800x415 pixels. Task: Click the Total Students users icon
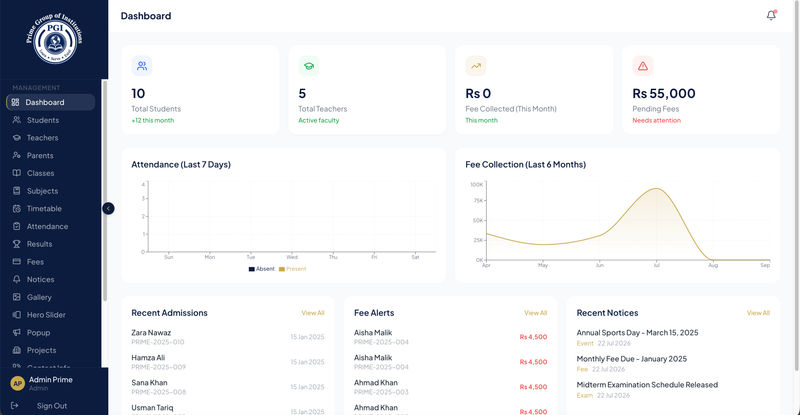(x=142, y=66)
